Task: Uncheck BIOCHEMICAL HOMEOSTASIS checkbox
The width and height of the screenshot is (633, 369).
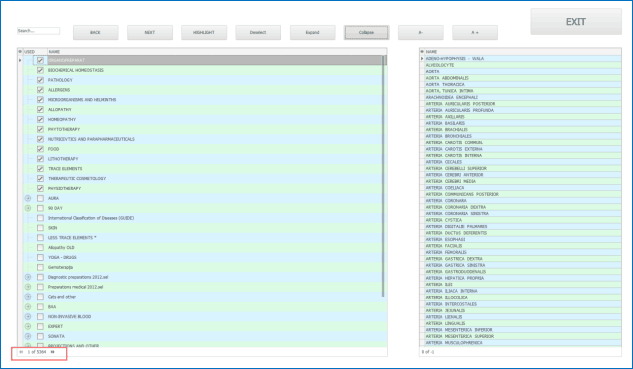Action: [40, 70]
